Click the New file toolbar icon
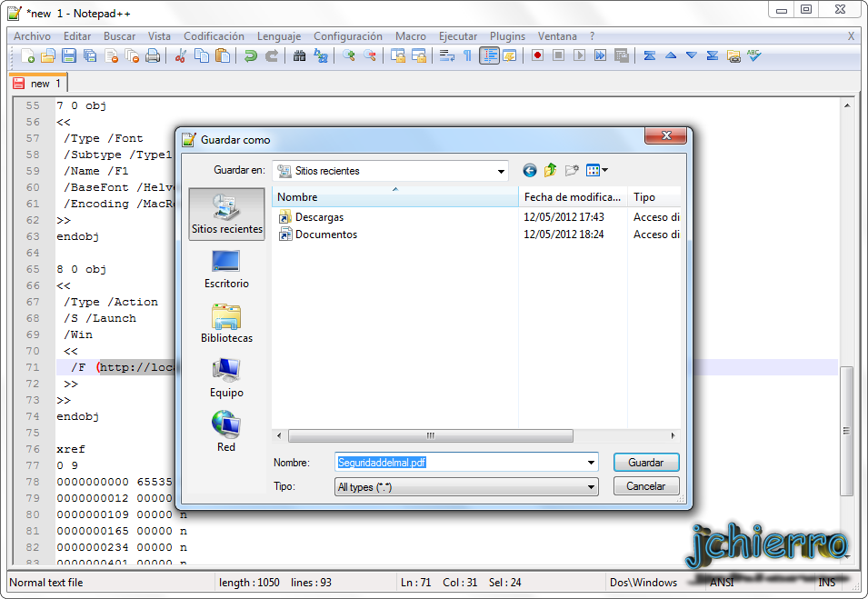This screenshot has height=599, width=868. (x=27, y=56)
